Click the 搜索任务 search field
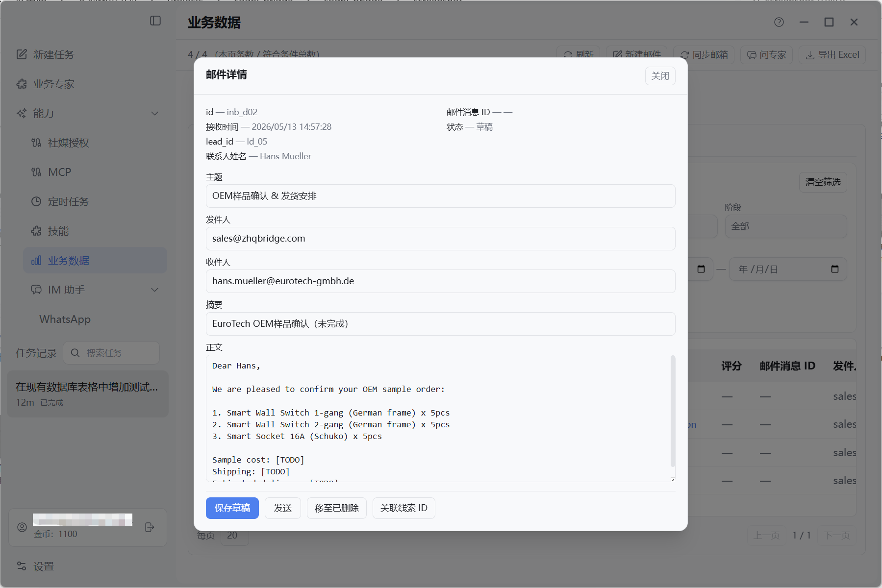Viewport: 882px width, 588px height. point(111,353)
